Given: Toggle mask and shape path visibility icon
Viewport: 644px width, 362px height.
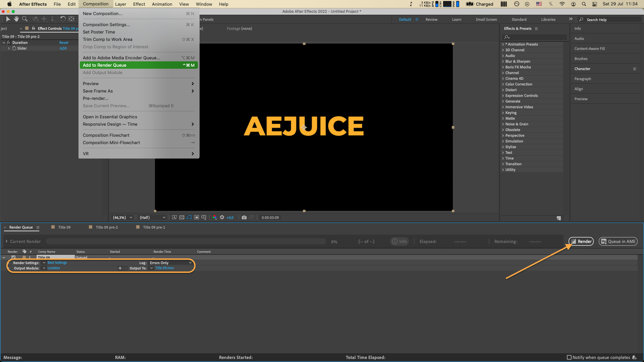Looking at the screenshot, I should (x=189, y=218).
